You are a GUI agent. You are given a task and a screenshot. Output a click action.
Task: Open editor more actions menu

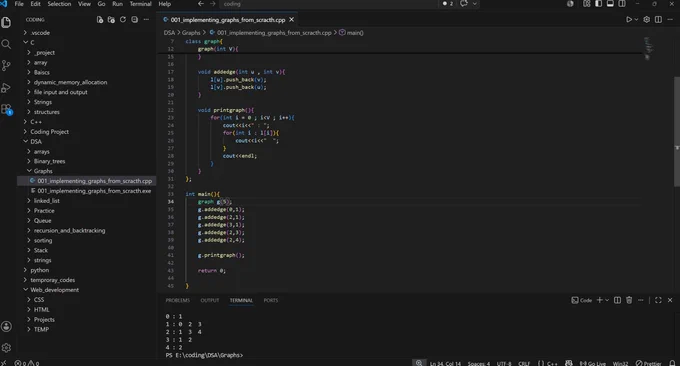coord(670,20)
